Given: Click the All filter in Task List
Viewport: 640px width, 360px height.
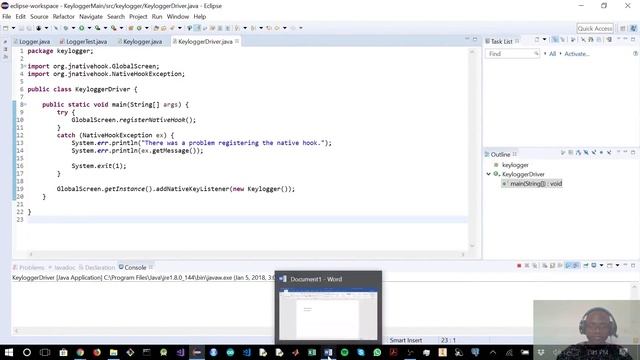Looking at the screenshot, I should 552,54.
